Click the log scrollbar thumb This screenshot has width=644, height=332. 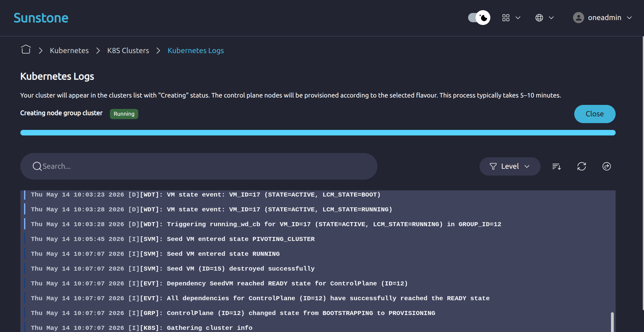tap(612, 322)
